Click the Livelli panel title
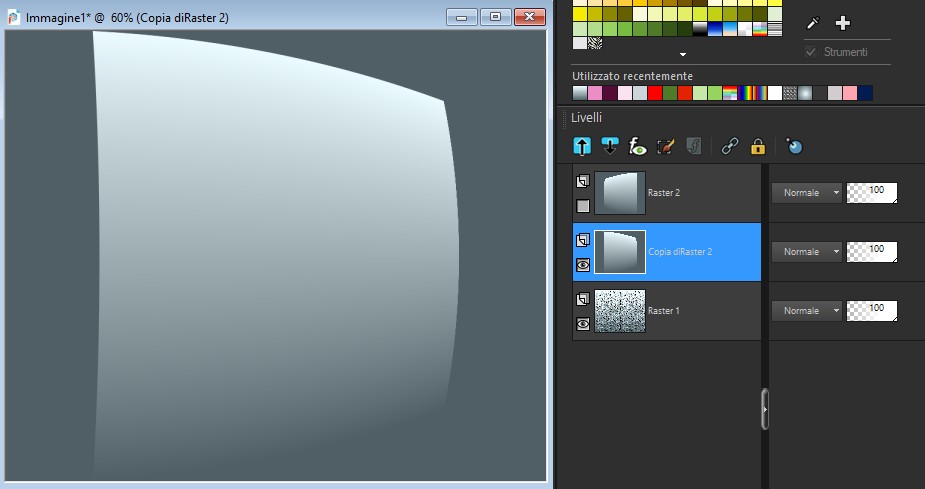Viewport: 925px width, 489px height. point(586,117)
